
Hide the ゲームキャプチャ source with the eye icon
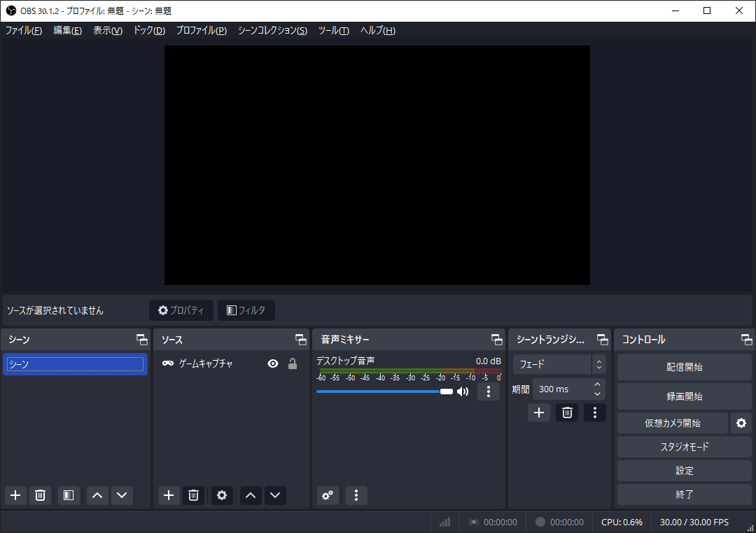(273, 364)
